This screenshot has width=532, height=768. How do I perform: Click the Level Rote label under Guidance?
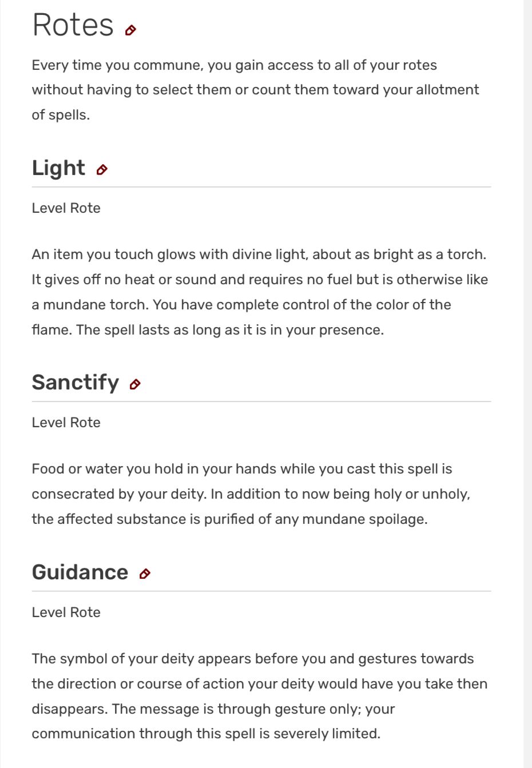[66, 612]
